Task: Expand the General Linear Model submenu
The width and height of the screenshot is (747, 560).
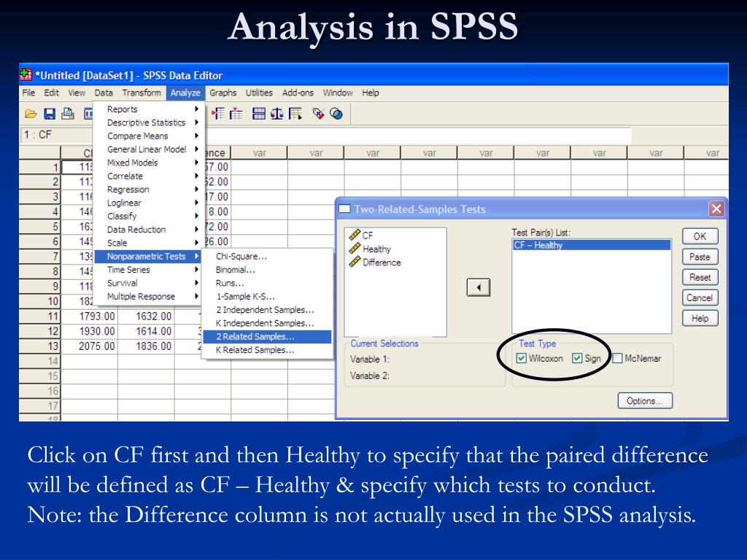Action: [149, 149]
